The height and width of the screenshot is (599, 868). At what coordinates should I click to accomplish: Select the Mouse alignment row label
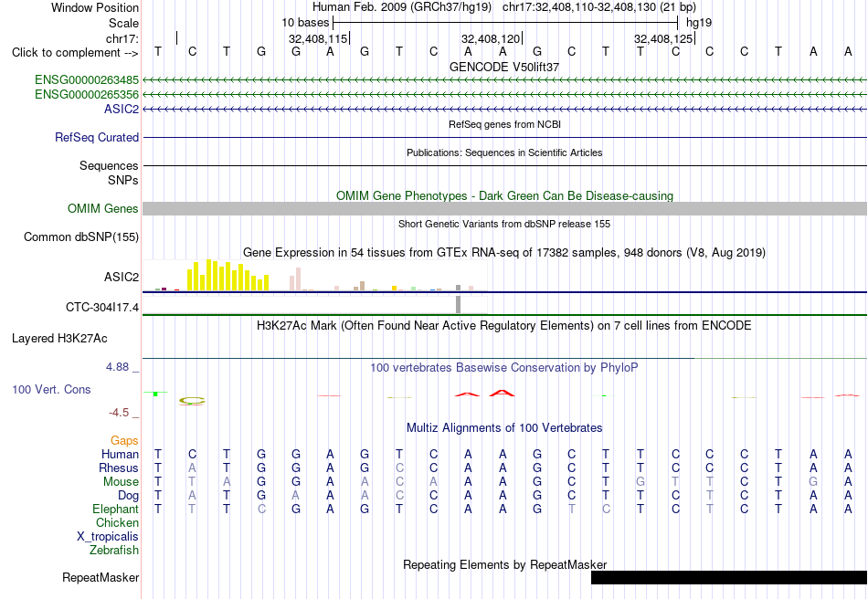click(121, 482)
